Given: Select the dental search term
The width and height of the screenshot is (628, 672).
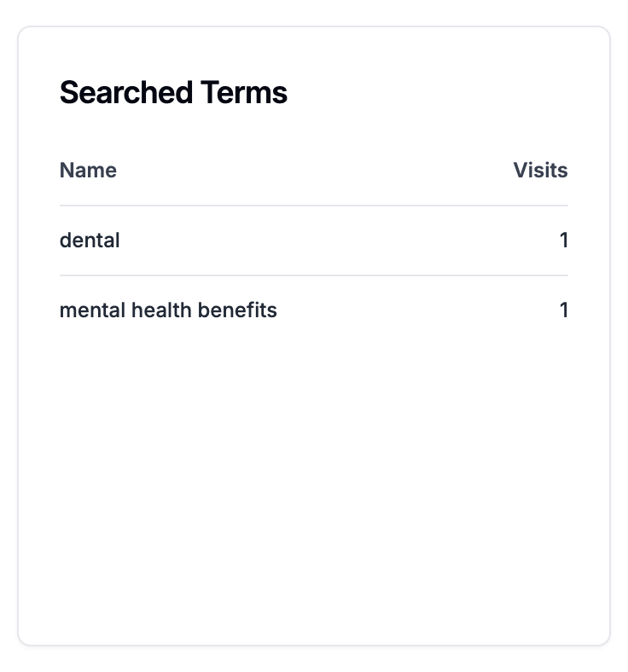Looking at the screenshot, I should [x=90, y=240].
